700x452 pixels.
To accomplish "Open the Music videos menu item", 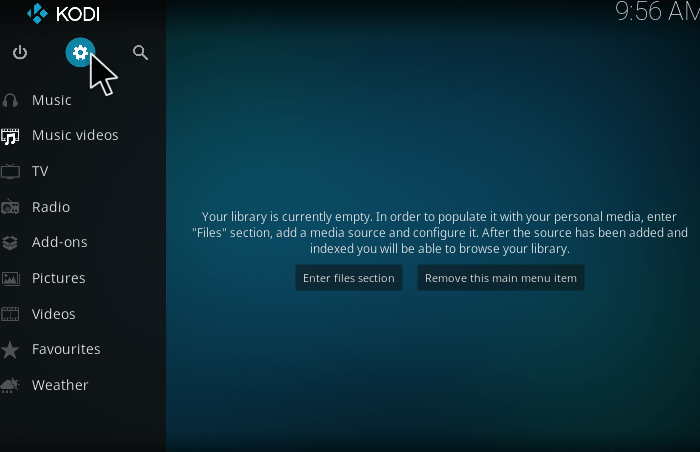I will 75,135.
